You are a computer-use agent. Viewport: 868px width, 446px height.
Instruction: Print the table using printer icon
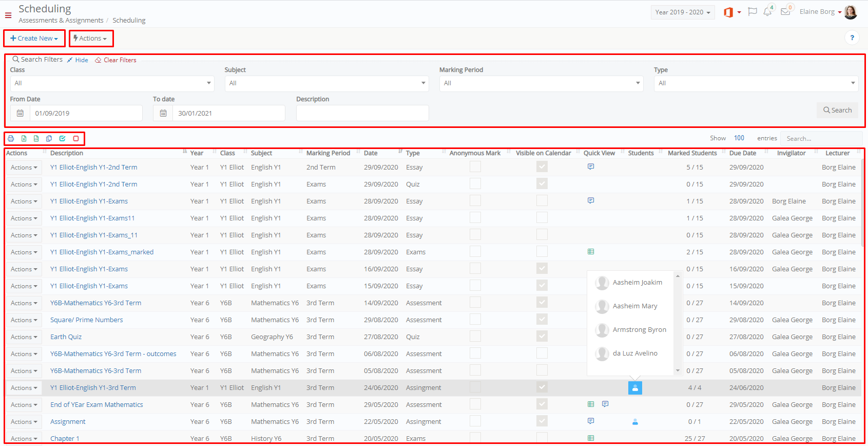point(11,139)
